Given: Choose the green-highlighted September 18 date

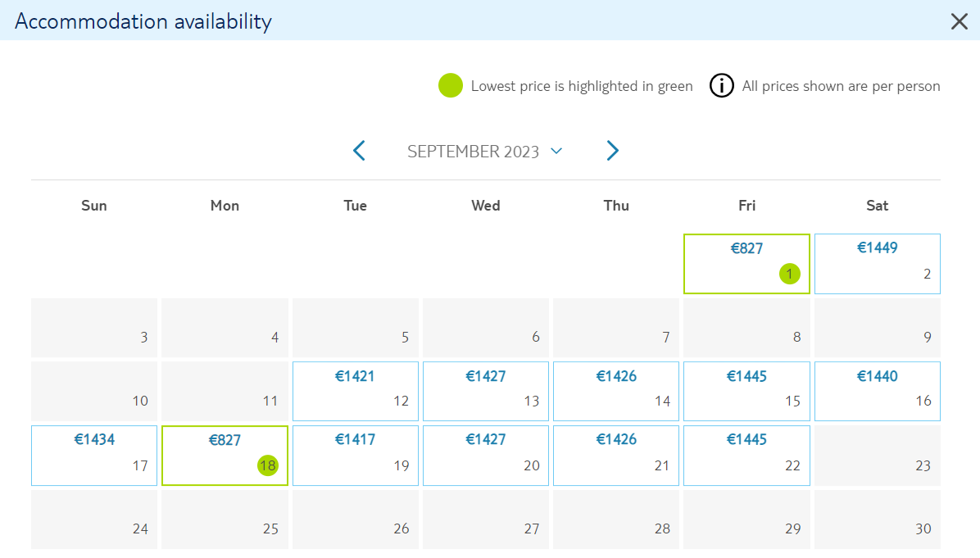Looking at the screenshot, I should [225, 456].
